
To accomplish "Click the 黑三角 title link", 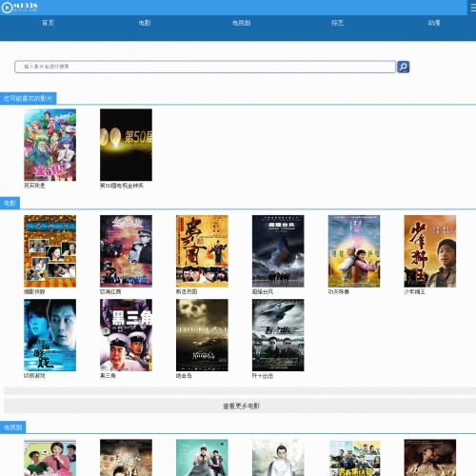I will tap(108, 376).
